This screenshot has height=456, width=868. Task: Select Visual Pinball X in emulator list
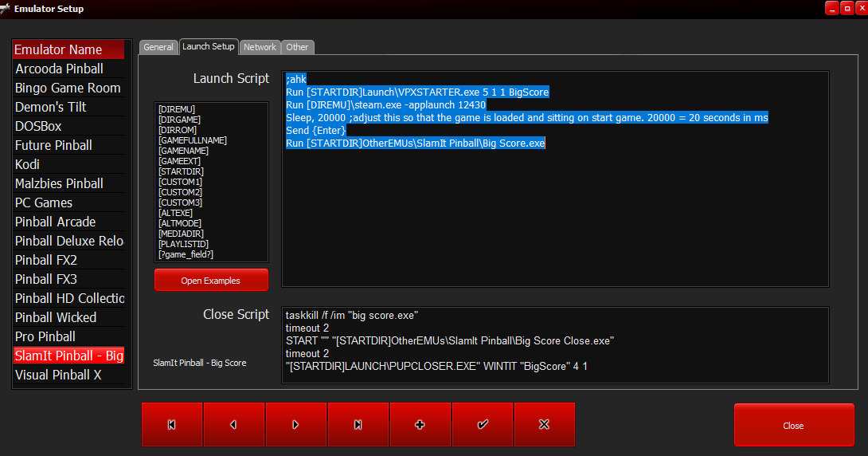58,375
